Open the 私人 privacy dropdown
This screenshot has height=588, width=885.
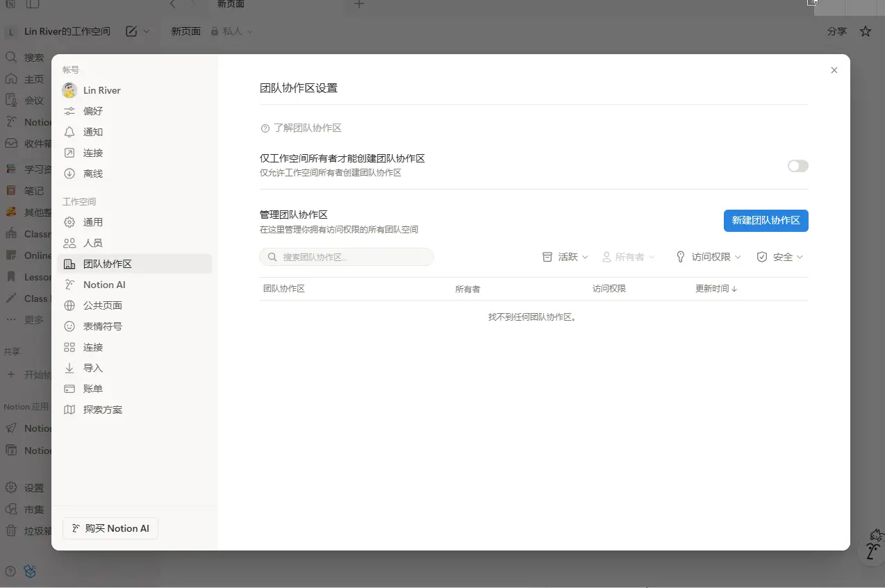[232, 31]
